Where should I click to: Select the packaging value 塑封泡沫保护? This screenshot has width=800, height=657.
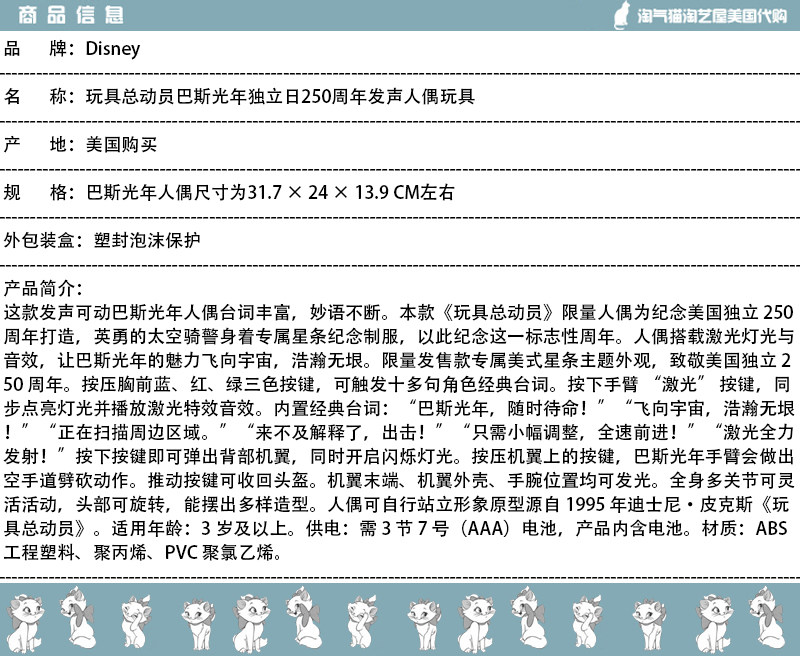(x=147, y=240)
